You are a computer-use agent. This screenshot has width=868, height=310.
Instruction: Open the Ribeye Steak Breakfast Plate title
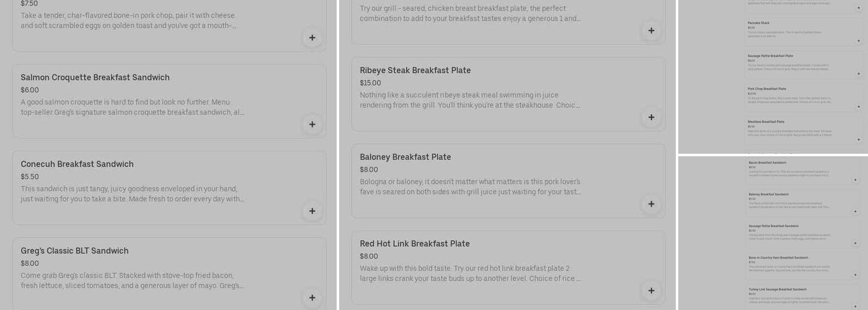click(x=415, y=71)
